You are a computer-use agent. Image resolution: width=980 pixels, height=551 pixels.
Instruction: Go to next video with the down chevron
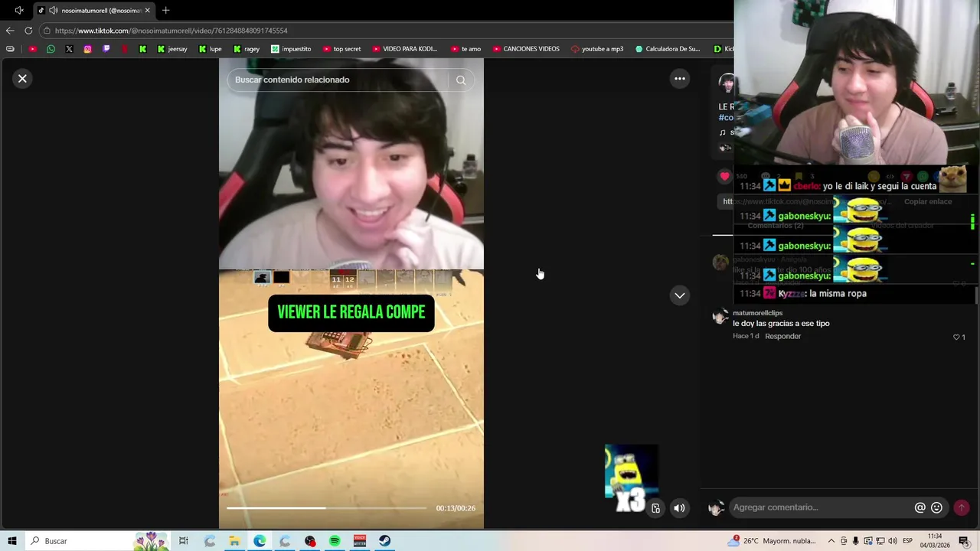[x=679, y=295]
